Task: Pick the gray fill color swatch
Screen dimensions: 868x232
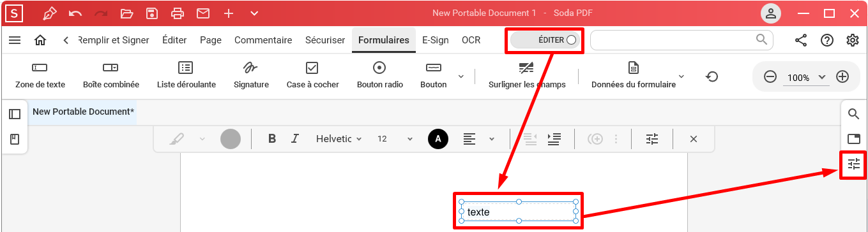Action: point(231,139)
